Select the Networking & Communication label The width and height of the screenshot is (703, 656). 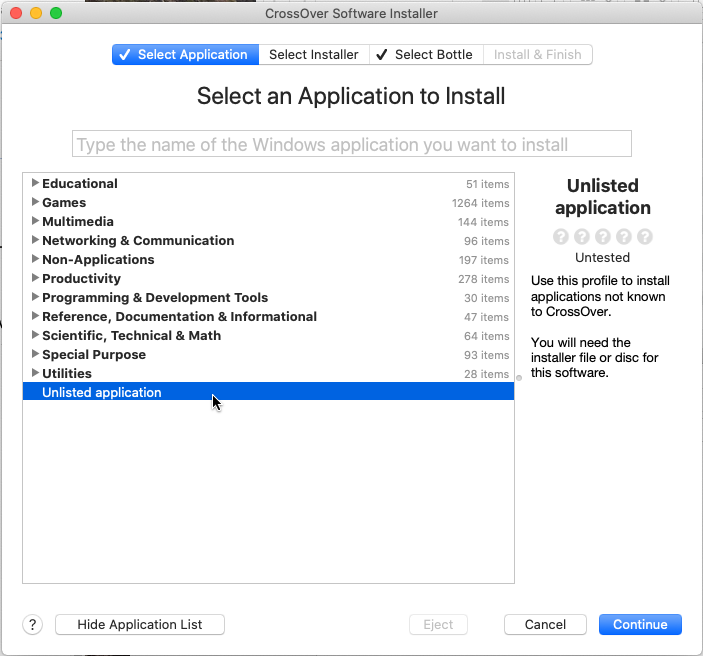coord(138,240)
